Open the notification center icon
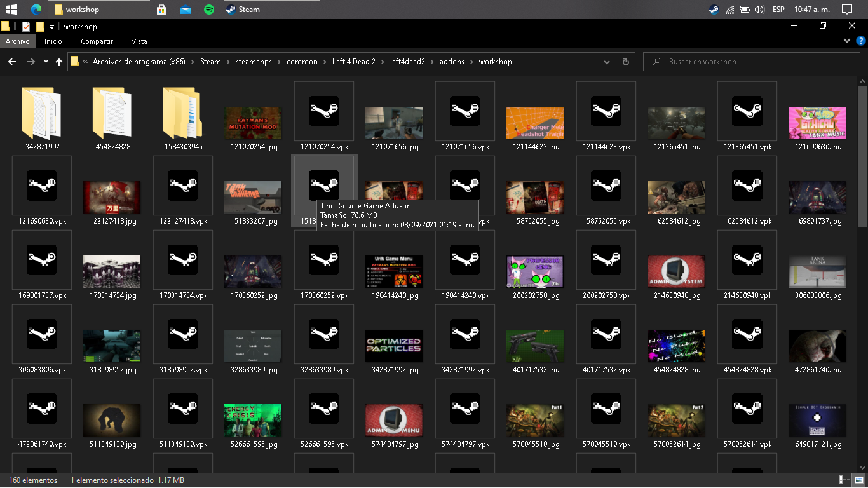868x488 pixels. [x=846, y=10]
